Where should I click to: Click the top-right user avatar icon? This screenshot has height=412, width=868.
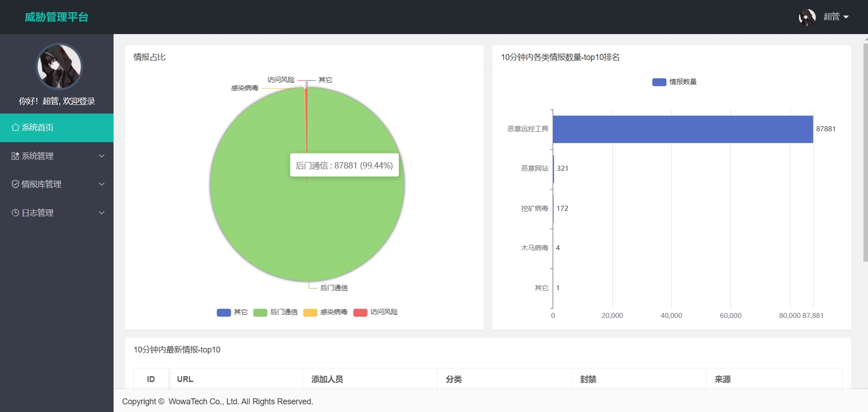point(807,17)
